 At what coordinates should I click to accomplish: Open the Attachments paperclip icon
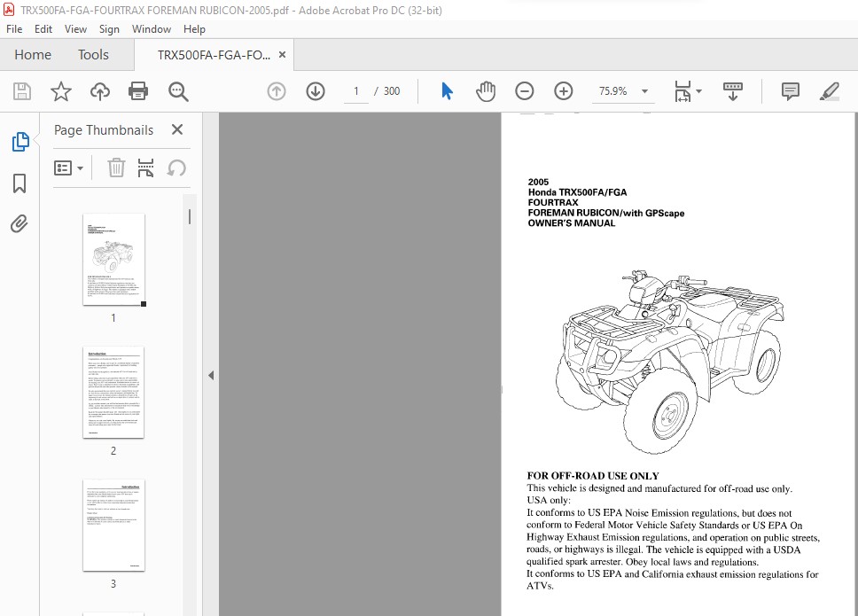[x=19, y=223]
